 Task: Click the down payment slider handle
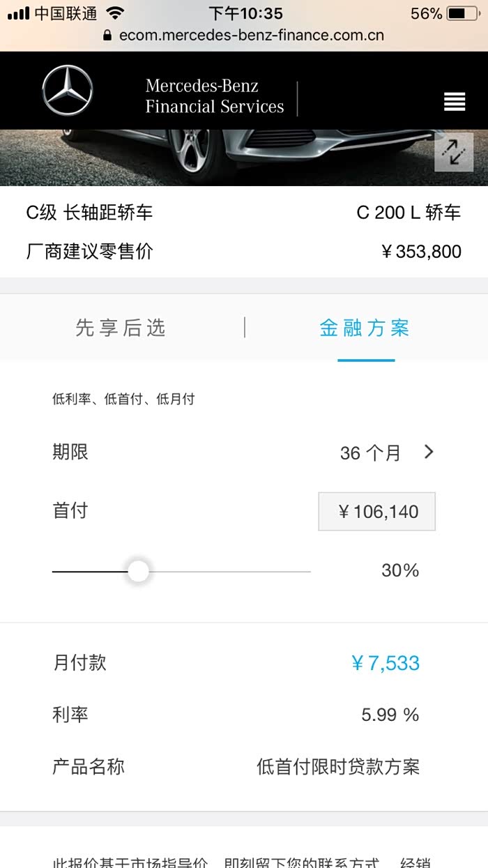click(139, 572)
